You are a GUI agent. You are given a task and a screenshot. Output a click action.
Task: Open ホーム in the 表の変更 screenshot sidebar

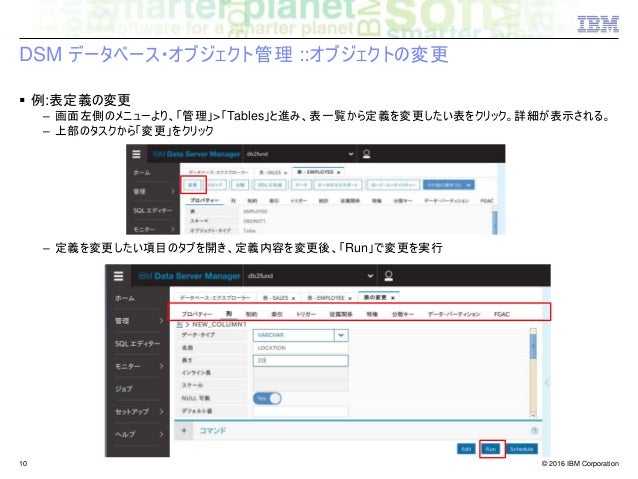click(x=125, y=298)
